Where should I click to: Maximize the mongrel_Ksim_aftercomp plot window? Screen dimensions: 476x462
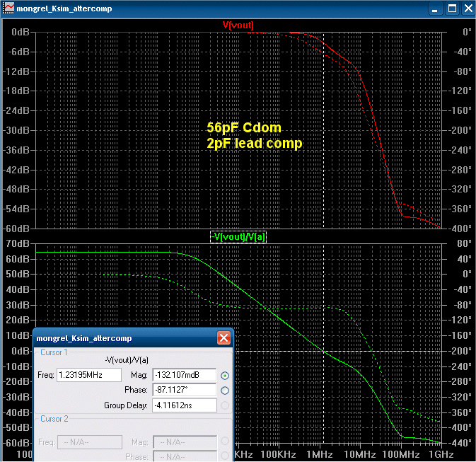[x=452, y=8]
